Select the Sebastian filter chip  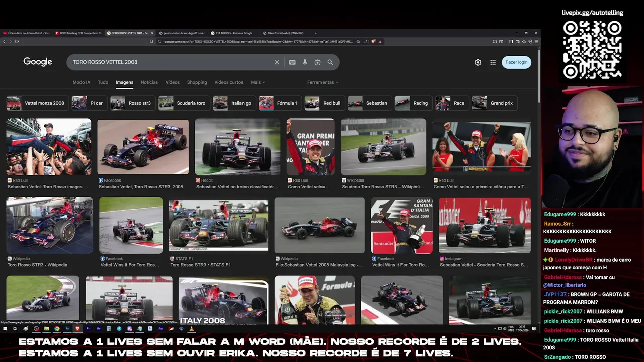pos(369,103)
